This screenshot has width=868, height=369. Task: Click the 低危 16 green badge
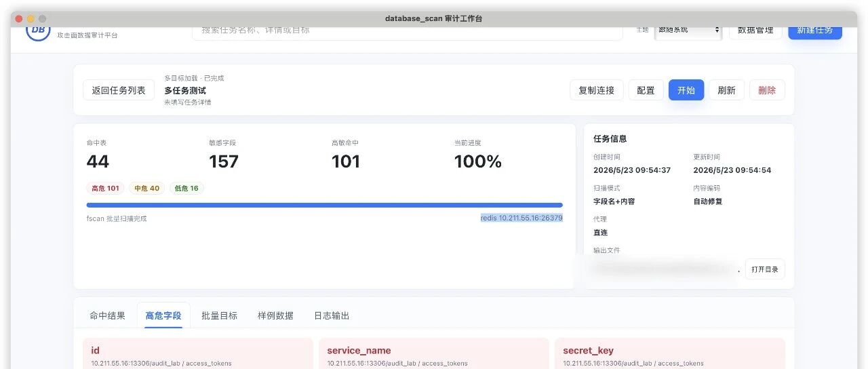pos(186,189)
